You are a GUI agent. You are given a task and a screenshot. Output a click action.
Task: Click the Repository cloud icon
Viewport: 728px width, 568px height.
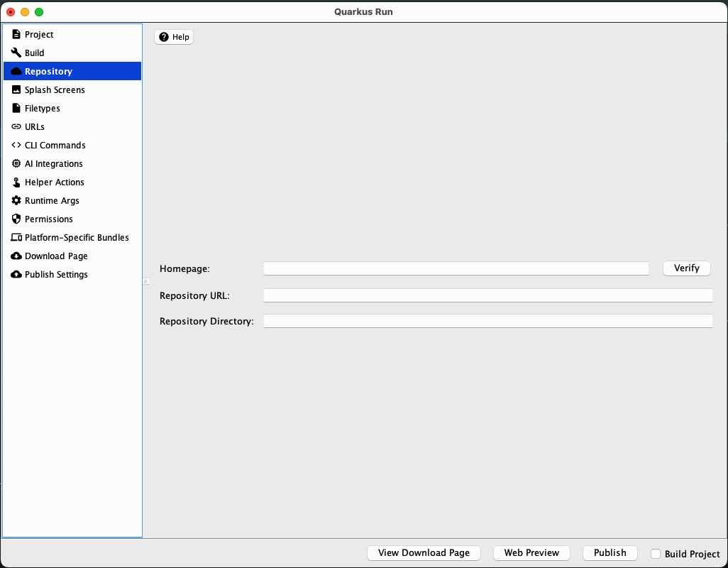[16, 71]
